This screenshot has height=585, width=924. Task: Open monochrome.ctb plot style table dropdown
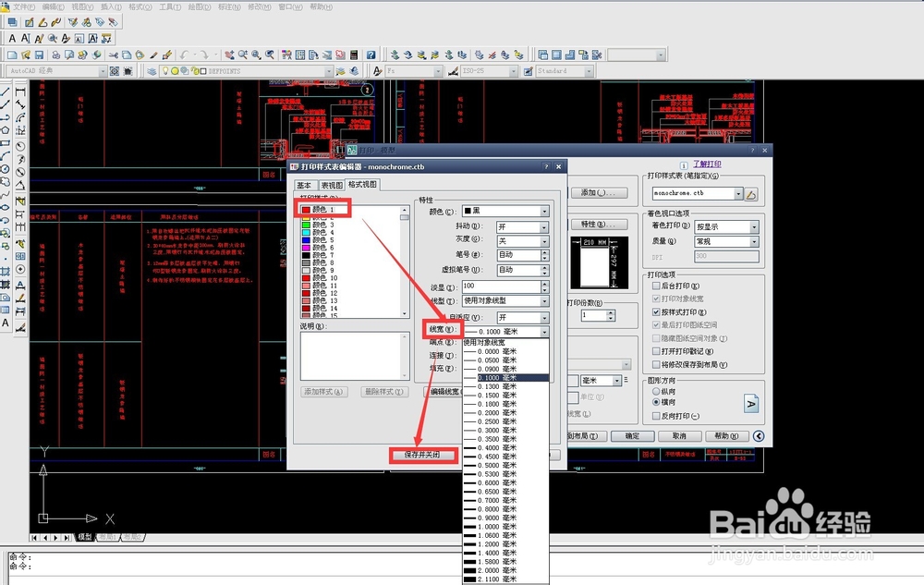click(x=697, y=193)
